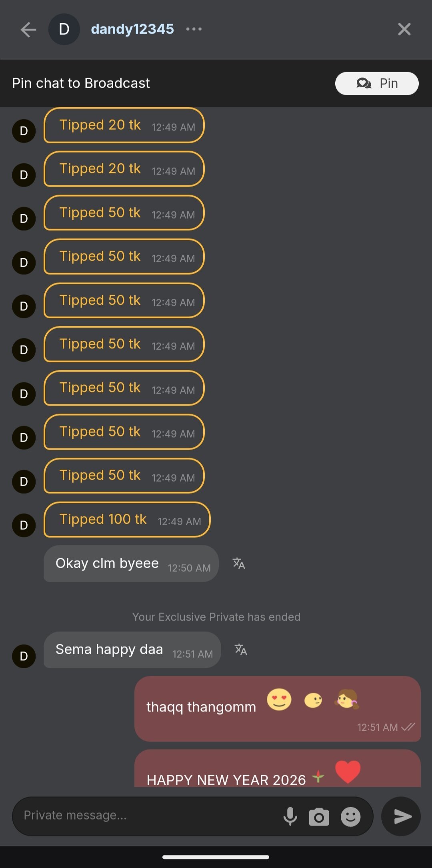The height and width of the screenshot is (868, 432).
Task: Tap the header avatar letter D
Action: (x=64, y=29)
